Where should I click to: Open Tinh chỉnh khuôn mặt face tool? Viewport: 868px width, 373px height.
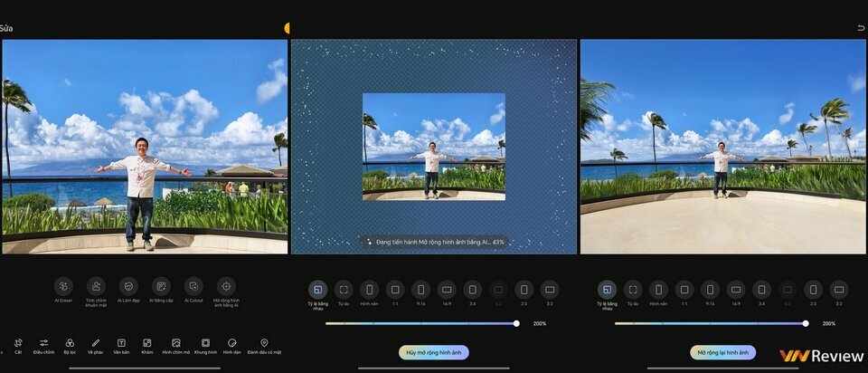point(96,286)
